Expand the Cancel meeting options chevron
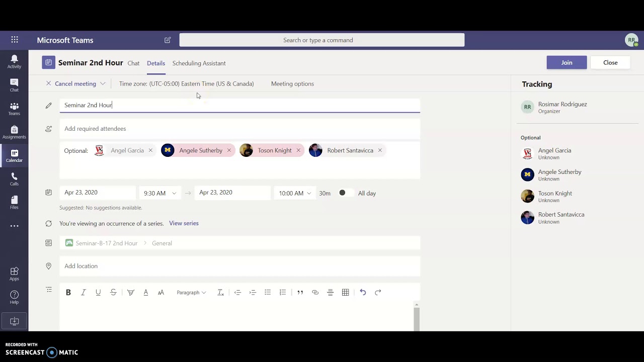 pos(103,83)
